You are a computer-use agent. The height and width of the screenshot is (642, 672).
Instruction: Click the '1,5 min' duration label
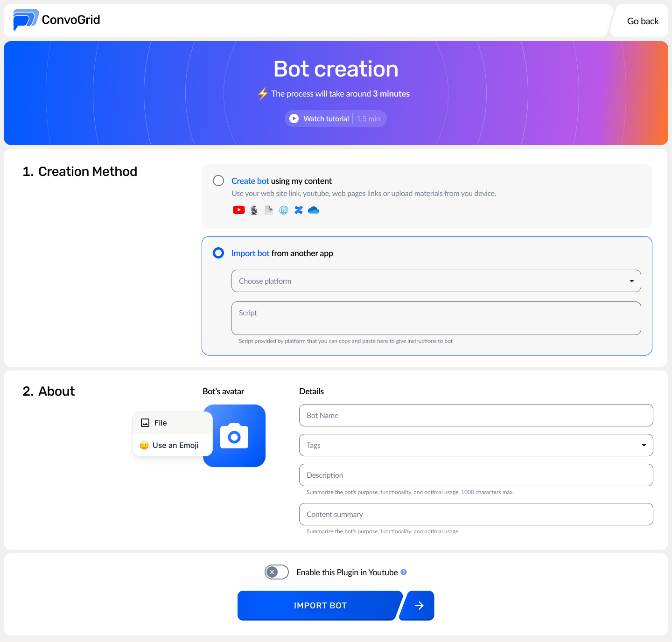[369, 119]
